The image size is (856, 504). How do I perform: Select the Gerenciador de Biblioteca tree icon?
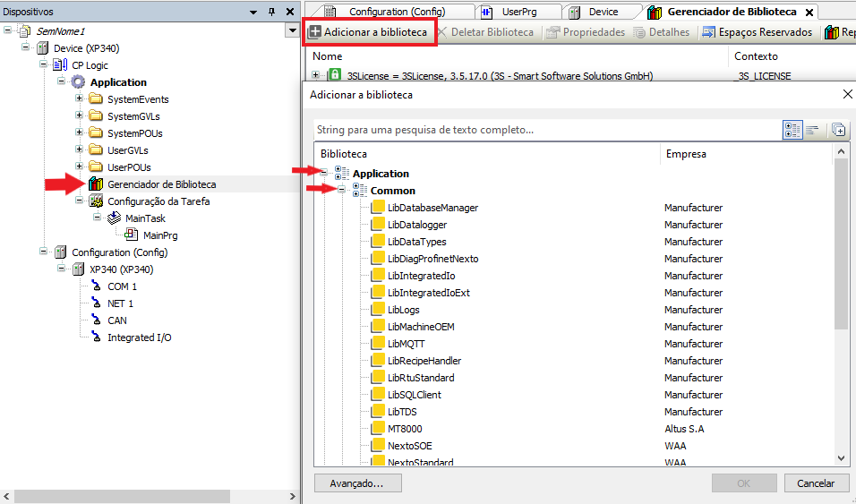[x=96, y=184]
